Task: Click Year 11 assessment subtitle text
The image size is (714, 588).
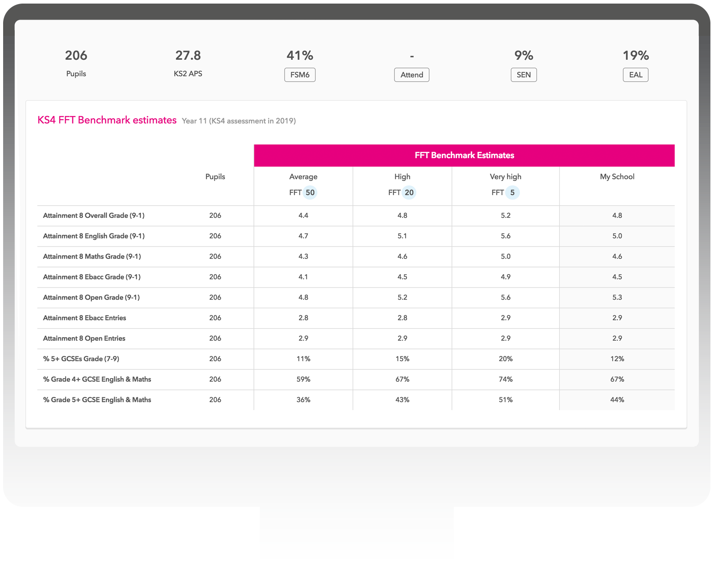Action: point(238,121)
